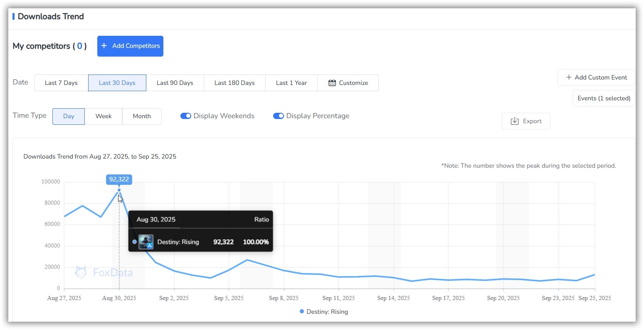644x330 pixels.
Task: Click the Aug 30, 2025 tooltip date
Action: point(156,219)
